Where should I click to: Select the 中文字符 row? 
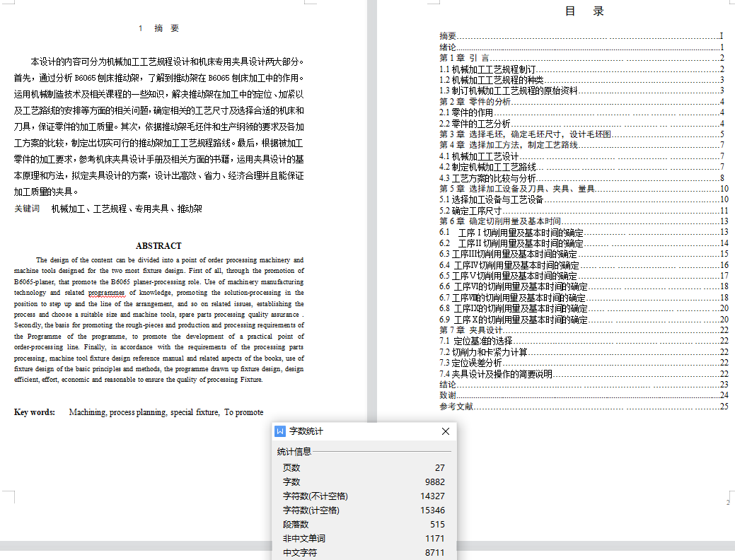[364, 552]
